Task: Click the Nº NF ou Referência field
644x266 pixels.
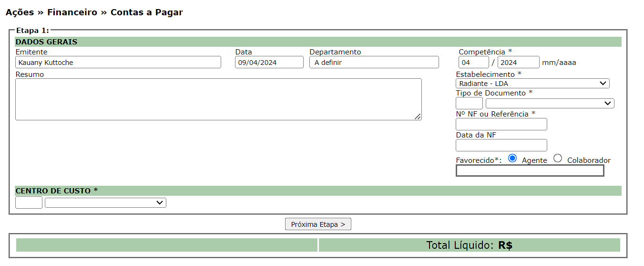Action: click(501, 124)
